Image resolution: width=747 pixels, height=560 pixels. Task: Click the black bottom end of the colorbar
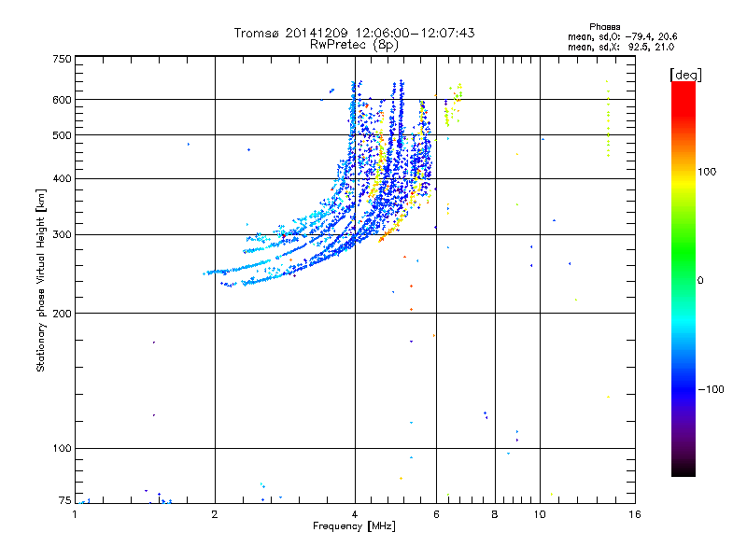684,469
